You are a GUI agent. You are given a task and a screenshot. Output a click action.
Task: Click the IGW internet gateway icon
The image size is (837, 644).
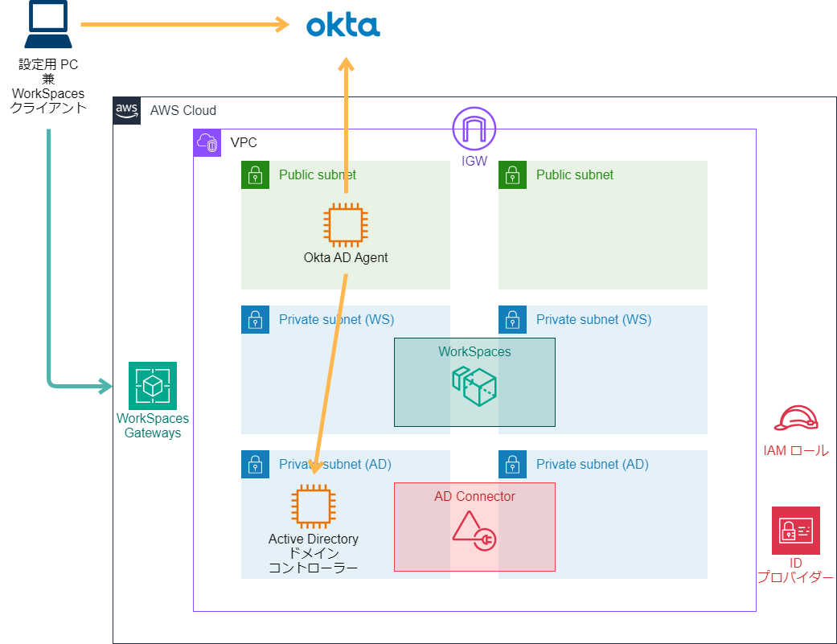[474, 129]
